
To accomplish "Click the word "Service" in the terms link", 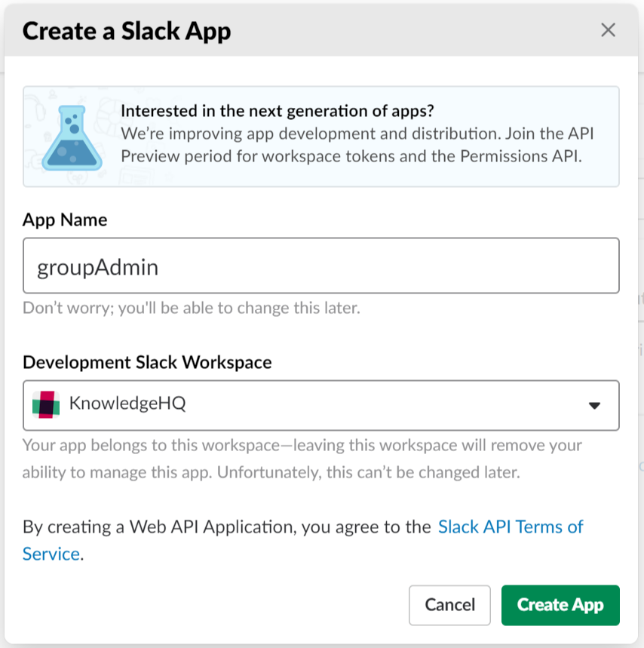I will coord(51,554).
